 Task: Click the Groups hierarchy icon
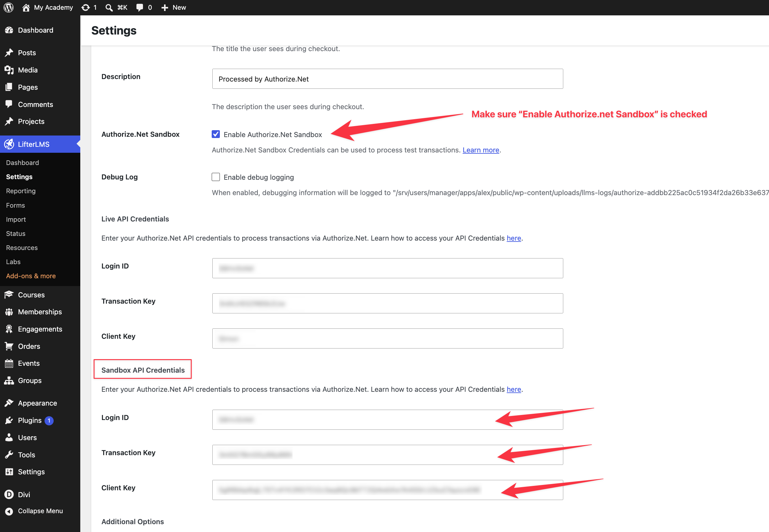9,380
